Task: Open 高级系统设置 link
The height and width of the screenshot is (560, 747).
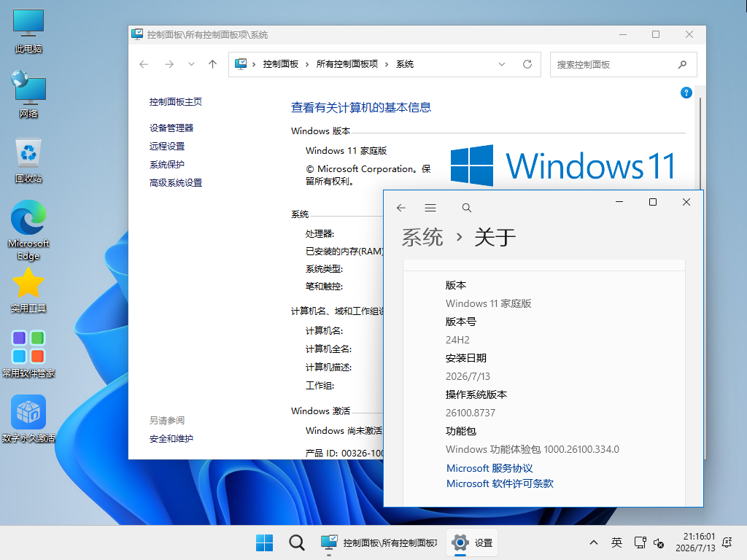Action: 176,183
